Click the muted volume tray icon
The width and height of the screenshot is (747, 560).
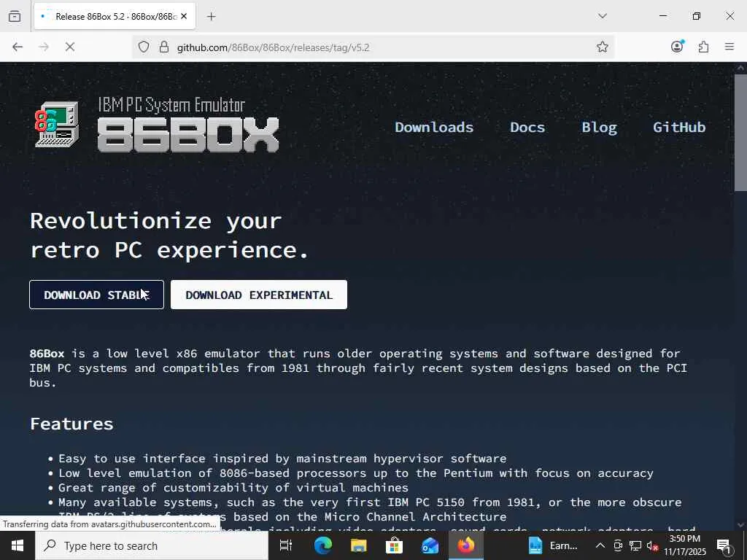point(652,545)
